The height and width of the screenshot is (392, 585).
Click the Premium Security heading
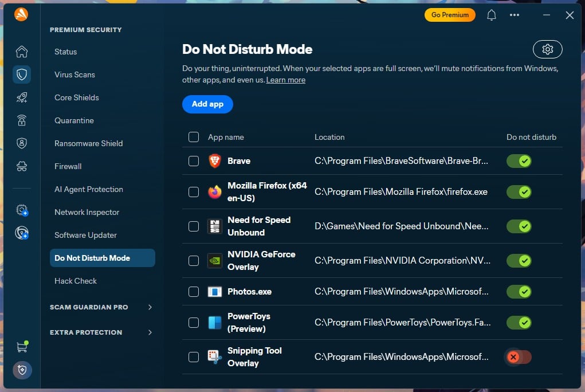(86, 30)
